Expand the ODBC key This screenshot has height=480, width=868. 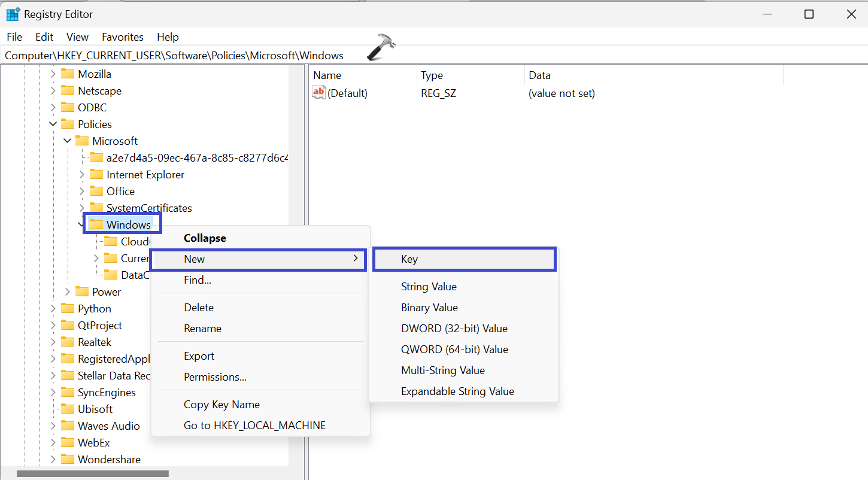pyautogui.click(x=53, y=108)
